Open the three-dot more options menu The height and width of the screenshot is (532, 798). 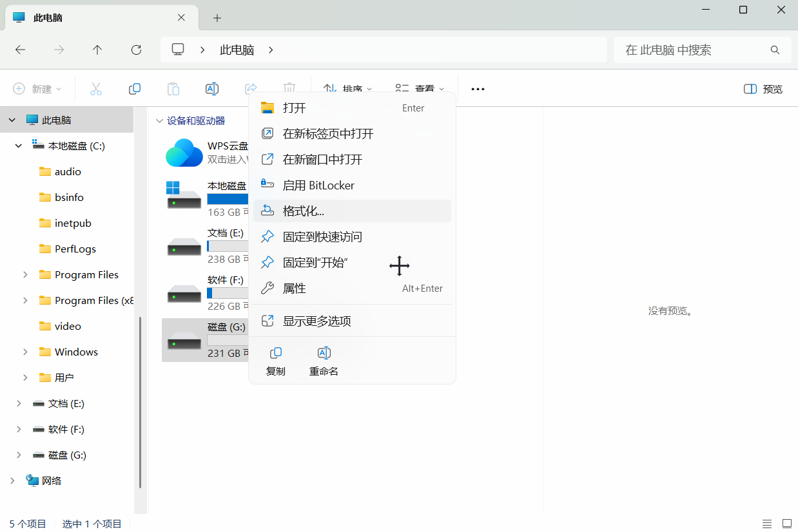(x=478, y=89)
